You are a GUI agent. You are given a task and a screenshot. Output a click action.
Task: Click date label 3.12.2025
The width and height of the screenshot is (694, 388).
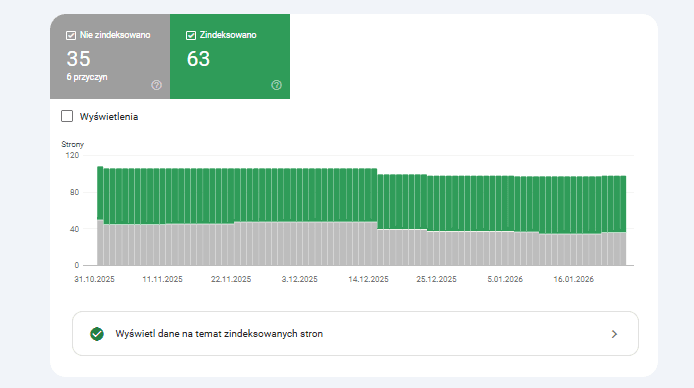(x=300, y=279)
